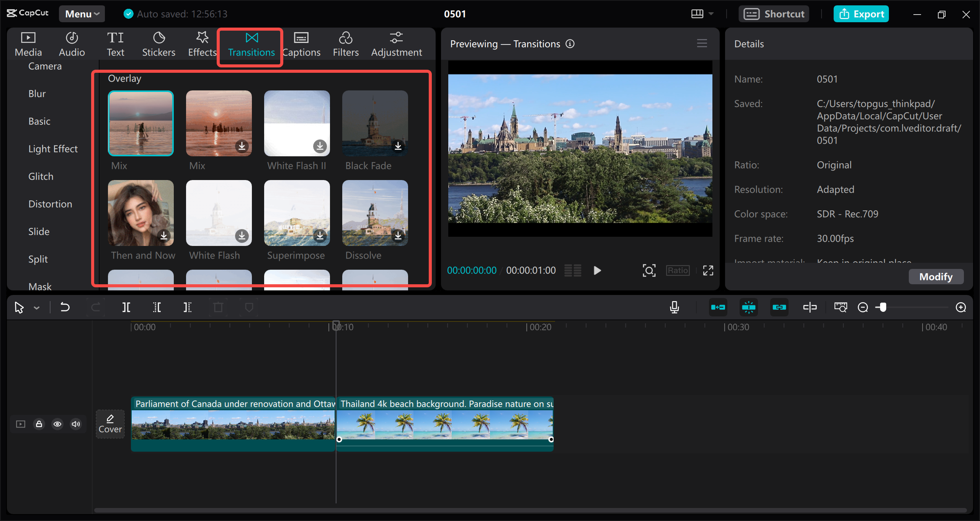Click the Export button
Viewport: 980px width, 521px height.
point(861,13)
